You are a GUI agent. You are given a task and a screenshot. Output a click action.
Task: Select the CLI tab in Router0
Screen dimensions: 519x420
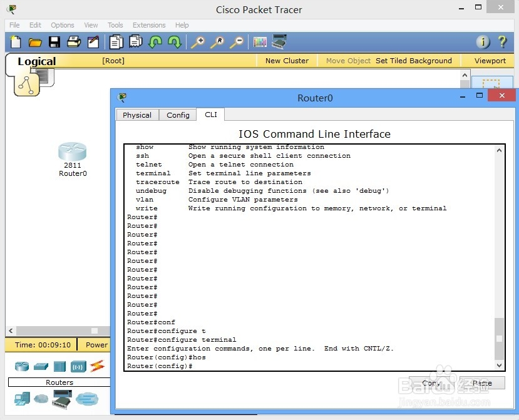(x=211, y=115)
